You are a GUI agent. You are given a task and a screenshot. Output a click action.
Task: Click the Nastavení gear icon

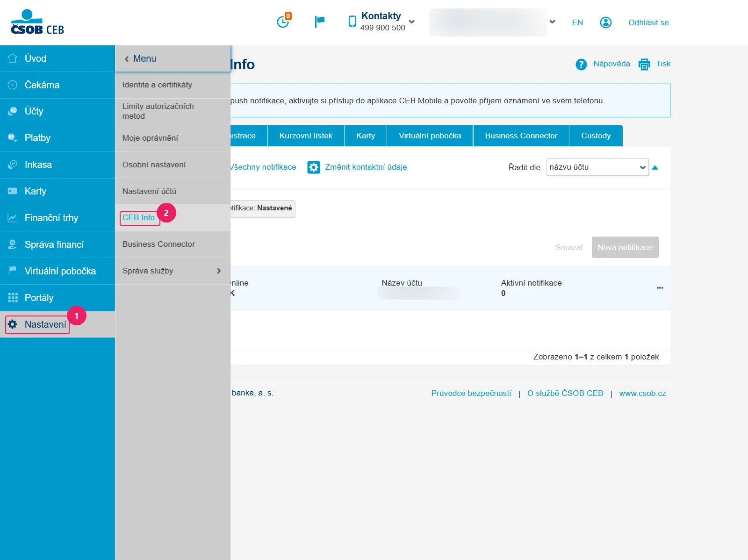[x=13, y=324]
